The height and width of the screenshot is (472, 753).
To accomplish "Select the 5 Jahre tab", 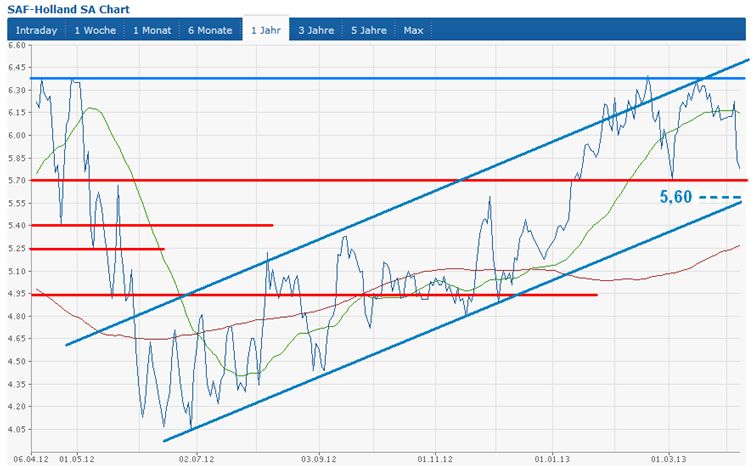I will point(369,30).
